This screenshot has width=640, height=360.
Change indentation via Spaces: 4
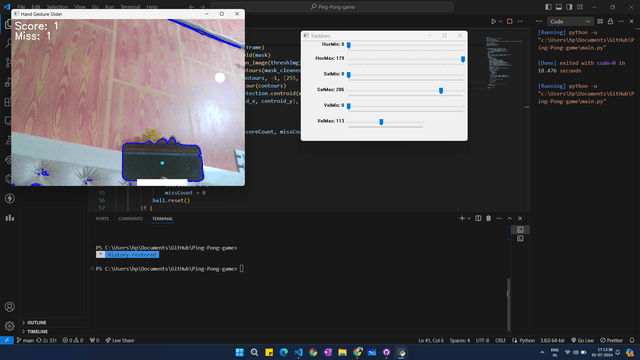point(460,340)
